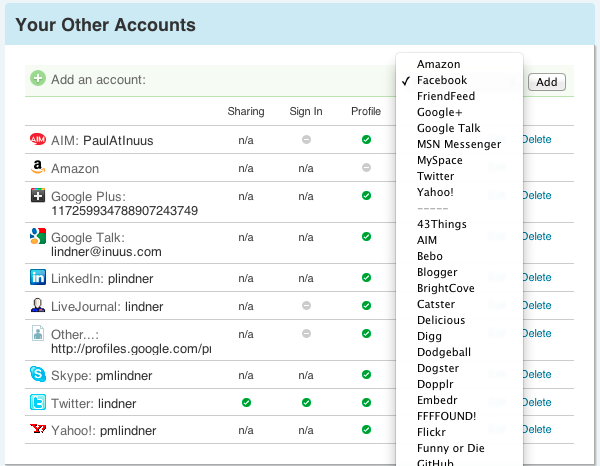
Task: Click the green plus Add account icon
Action: [x=38, y=78]
